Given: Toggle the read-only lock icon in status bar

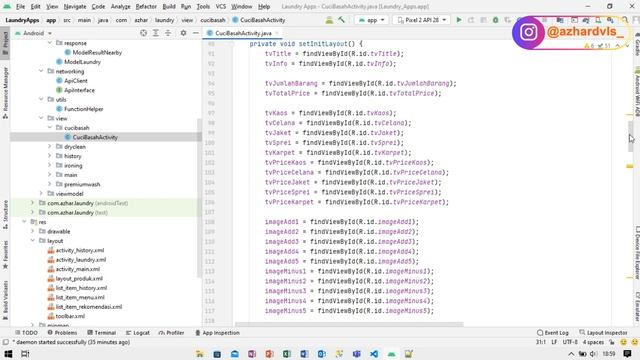Looking at the screenshot, I should (612, 342).
